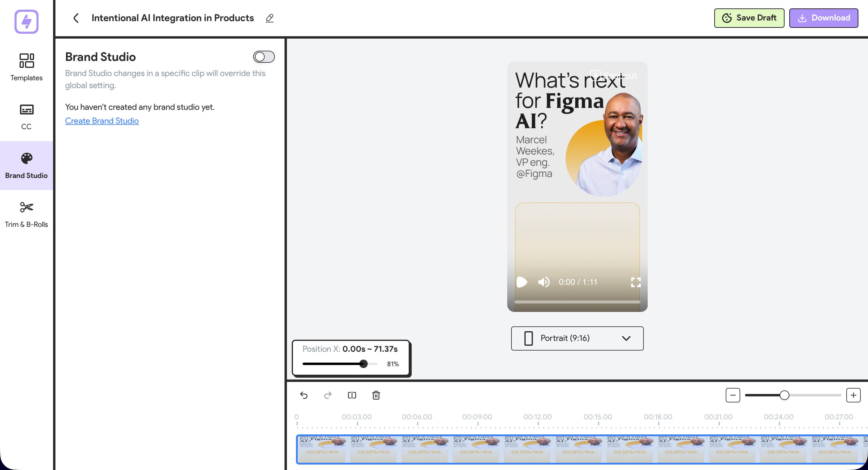
Task: Mute the video preview audio
Action: [544, 282]
